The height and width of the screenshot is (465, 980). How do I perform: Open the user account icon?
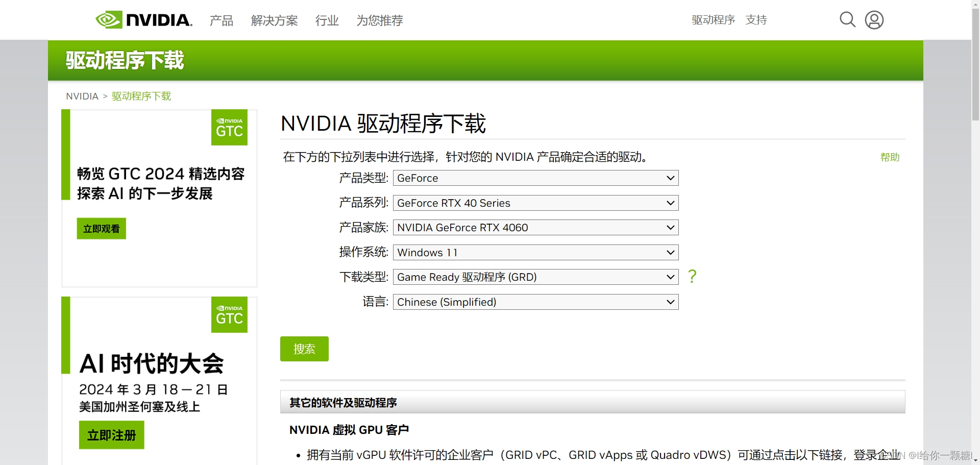[x=874, y=20]
